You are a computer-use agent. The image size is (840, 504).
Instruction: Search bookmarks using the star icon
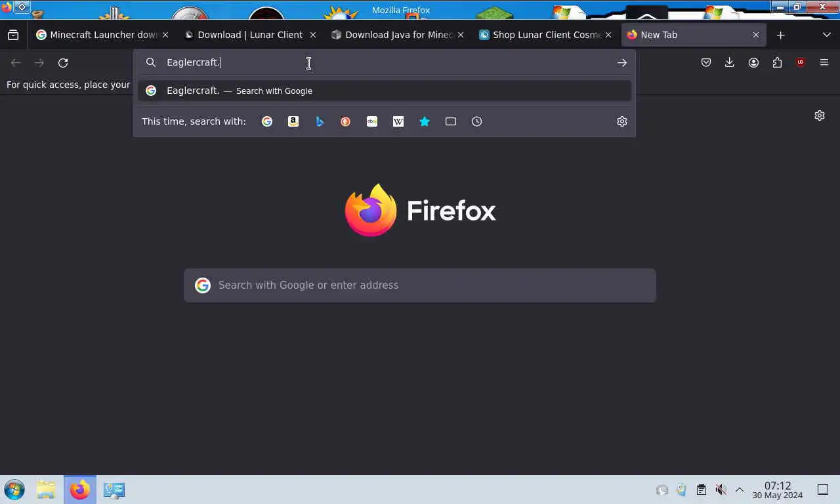(x=425, y=121)
